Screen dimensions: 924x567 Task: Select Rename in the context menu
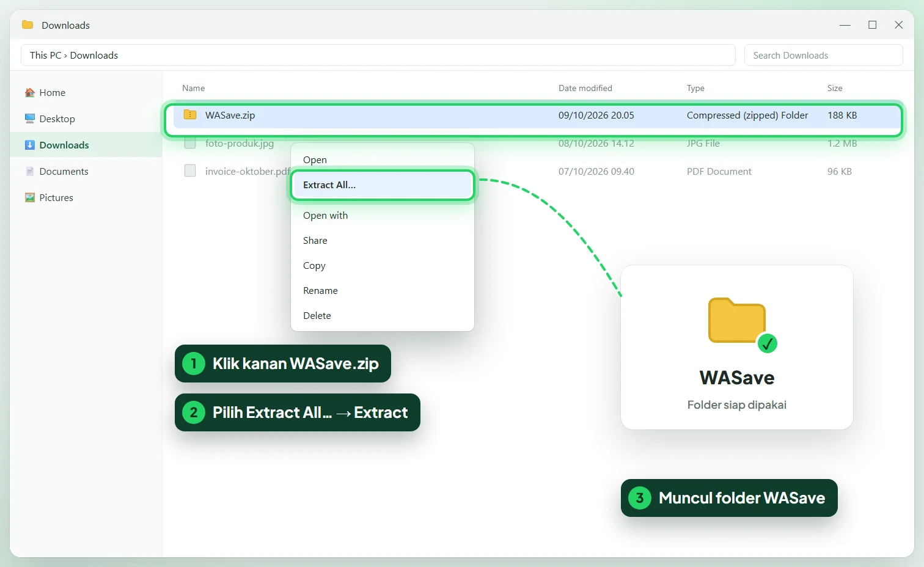pos(383,290)
